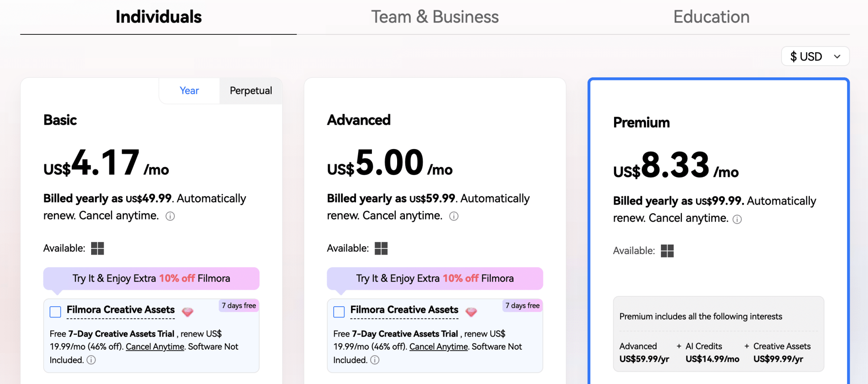Click 'Premium includes all the following interests' text
The image size is (868, 384).
[x=701, y=317]
